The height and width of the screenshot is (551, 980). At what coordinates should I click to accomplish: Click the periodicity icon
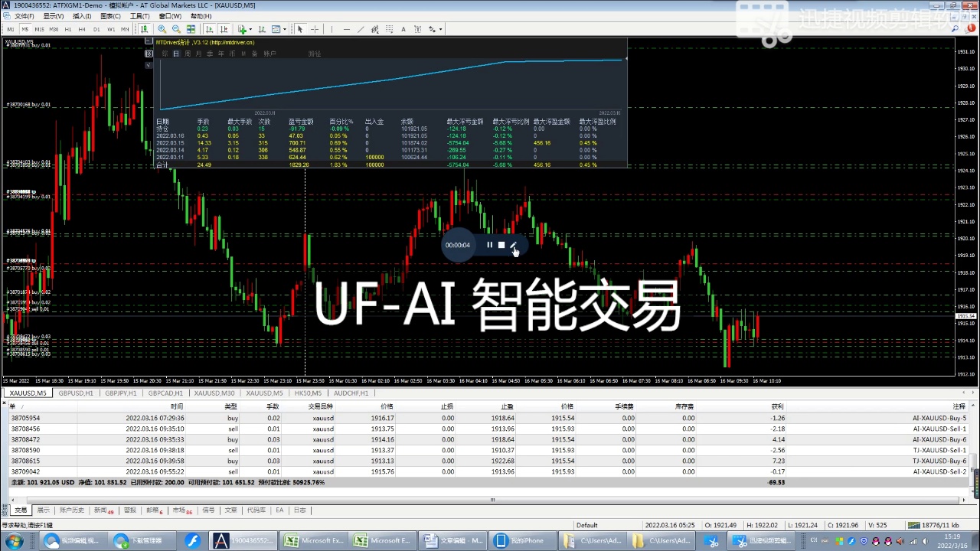(x=262, y=29)
